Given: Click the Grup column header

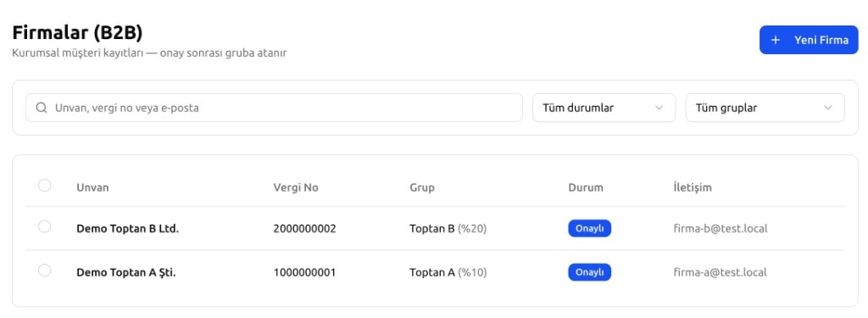Looking at the screenshot, I should (422, 187).
